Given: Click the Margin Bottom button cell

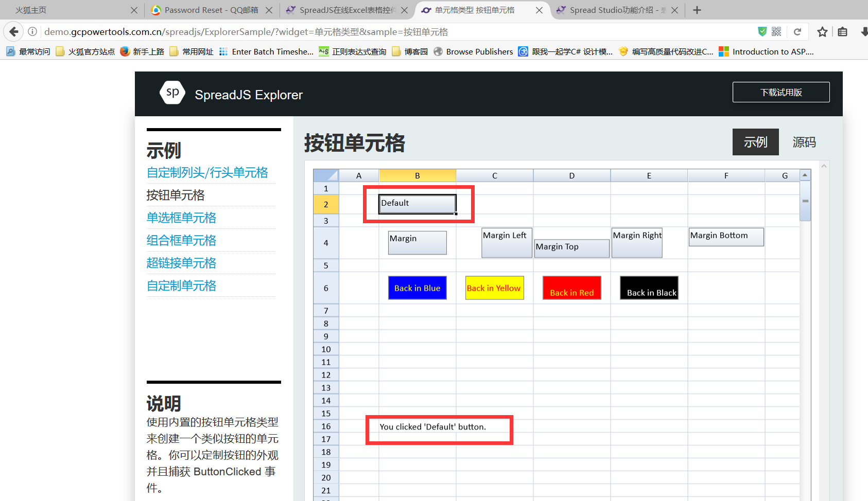Looking at the screenshot, I should 726,237.
